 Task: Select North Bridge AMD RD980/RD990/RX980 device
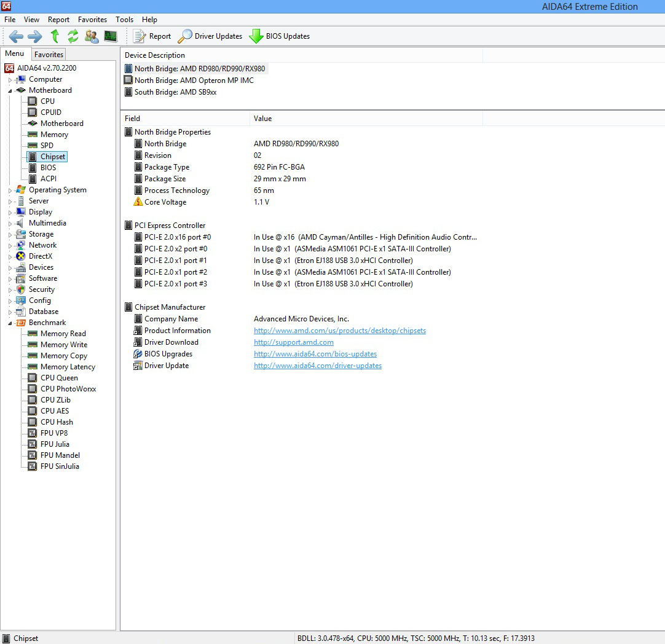tap(199, 69)
